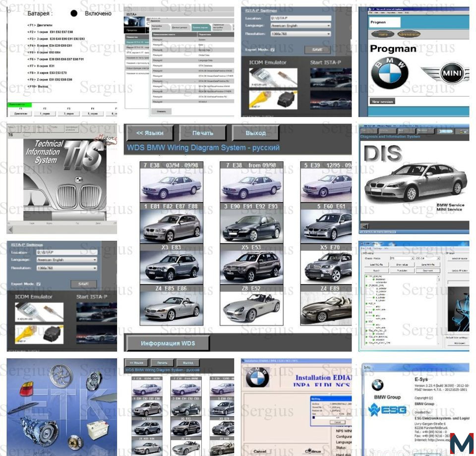Click the BMW logo in the EDIABAS installation window
Viewport: 476px width, 456px height.
tap(257, 377)
